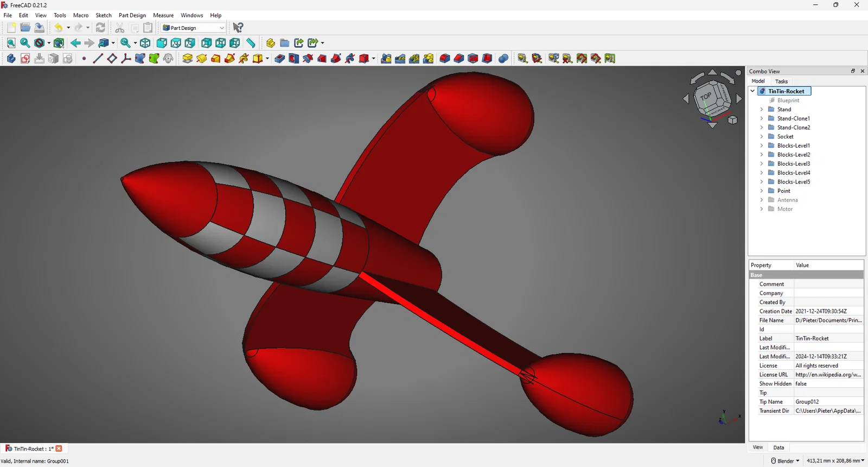Click the Create body icon
This screenshot has width=868, height=467.
coord(11,59)
